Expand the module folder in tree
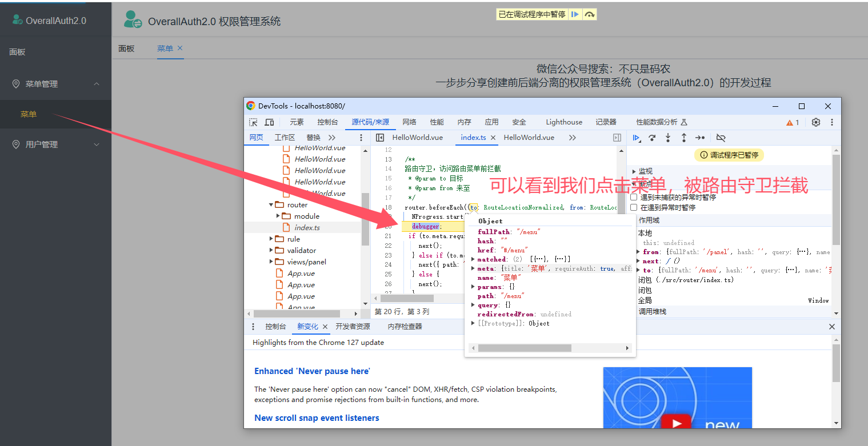The image size is (868, 446). 278,216
